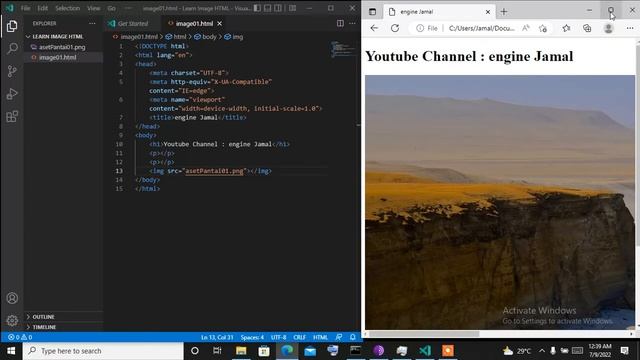Click the feedback icon in status bar
Viewport: 640px width, 360px height.
[x=339, y=337]
